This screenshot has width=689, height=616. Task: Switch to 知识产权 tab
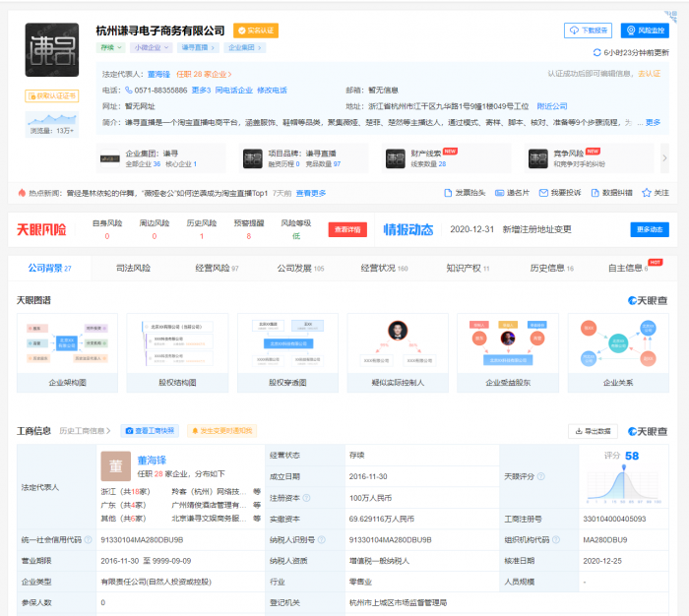[468, 268]
